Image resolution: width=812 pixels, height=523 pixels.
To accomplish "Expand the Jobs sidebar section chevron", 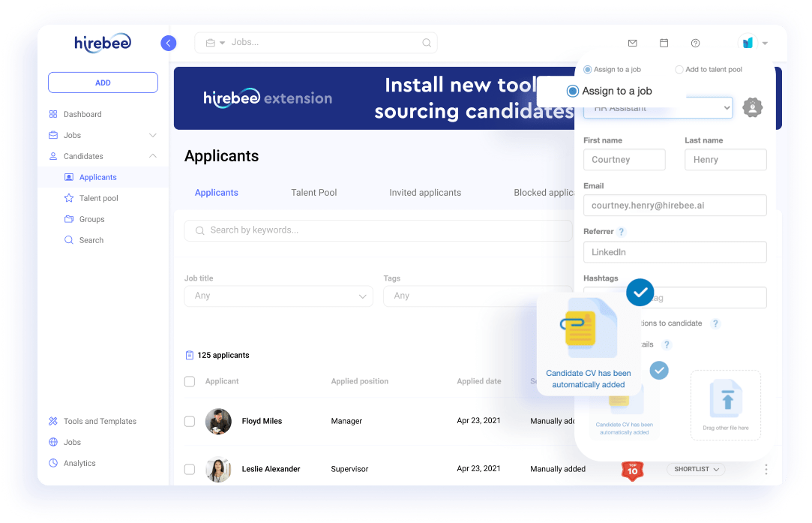I will 153,135.
